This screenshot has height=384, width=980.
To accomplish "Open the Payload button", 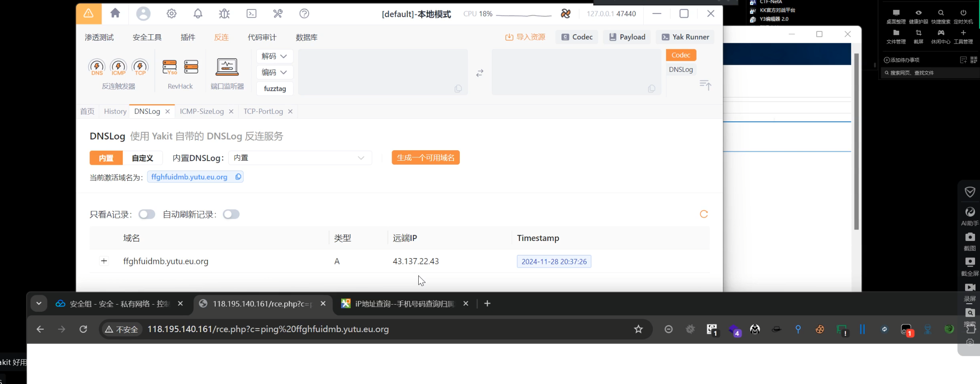I will click(627, 37).
